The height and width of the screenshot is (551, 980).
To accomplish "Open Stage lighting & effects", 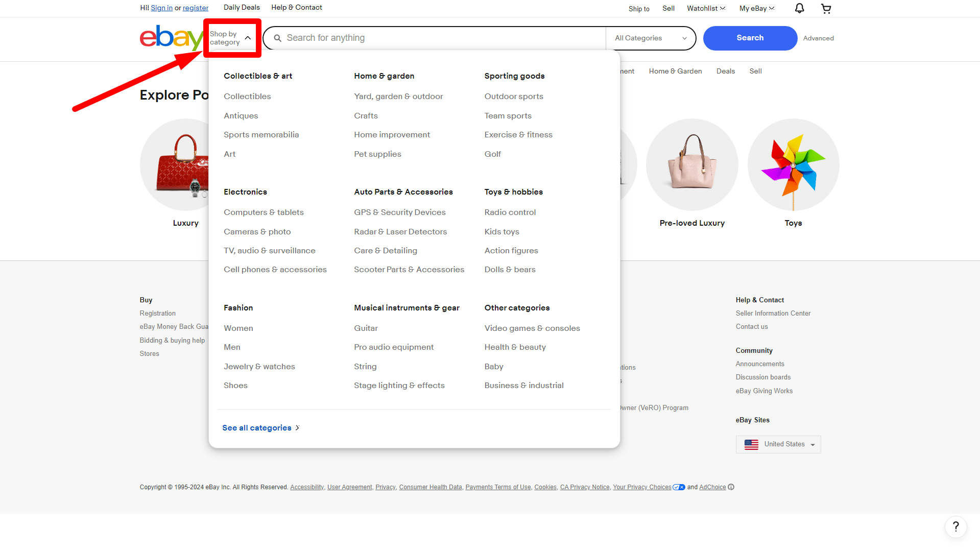I will coord(399,386).
